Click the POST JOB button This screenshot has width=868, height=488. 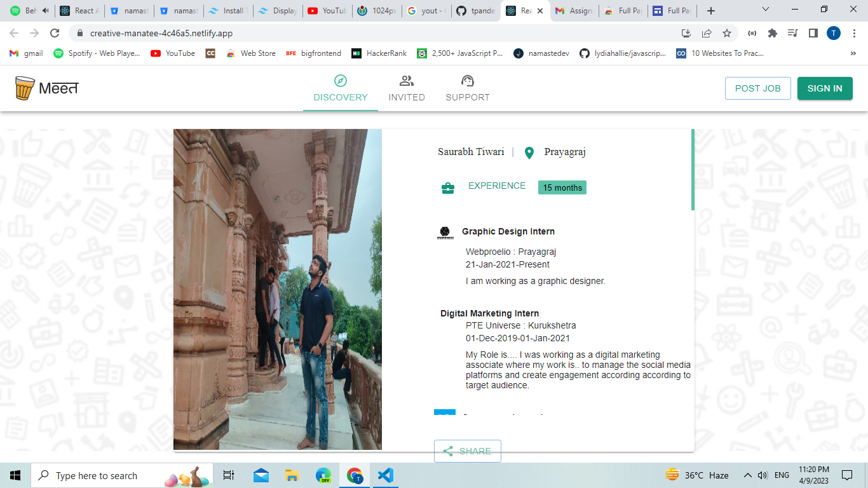click(757, 88)
